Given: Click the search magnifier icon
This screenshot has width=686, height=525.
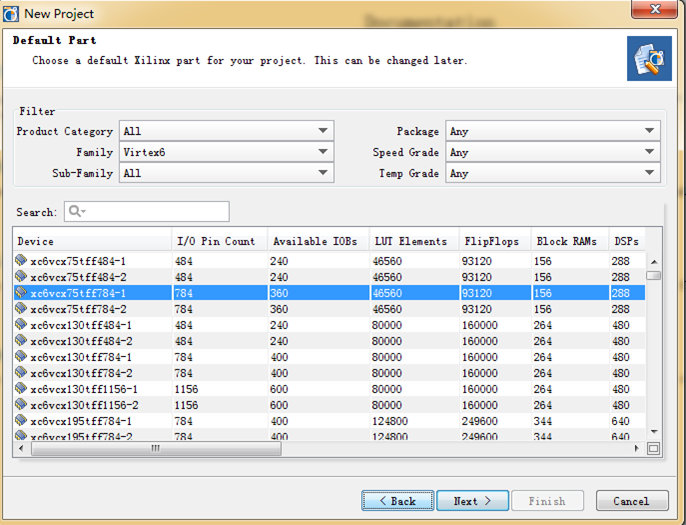Looking at the screenshot, I should [x=75, y=211].
